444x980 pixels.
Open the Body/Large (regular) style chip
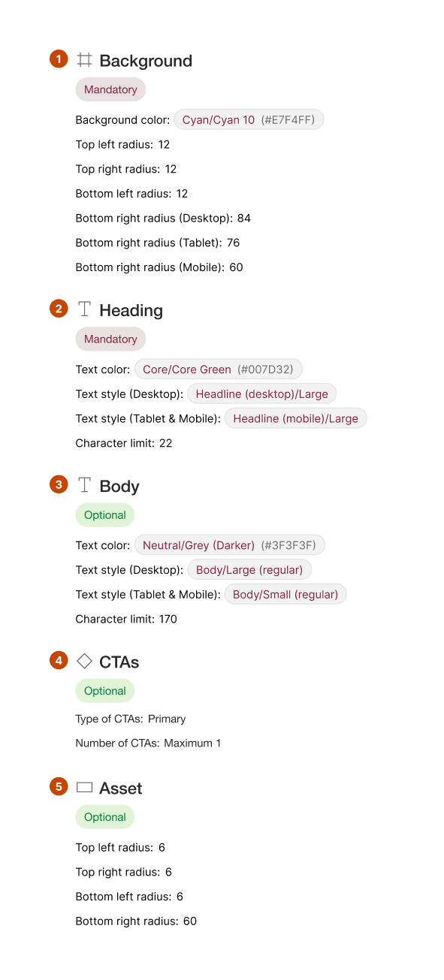(249, 570)
